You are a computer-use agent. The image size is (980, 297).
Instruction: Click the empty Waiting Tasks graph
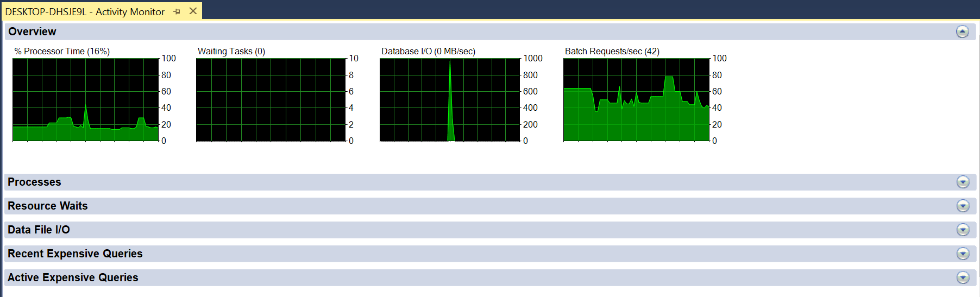pyautogui.click(x=271, y=100)
